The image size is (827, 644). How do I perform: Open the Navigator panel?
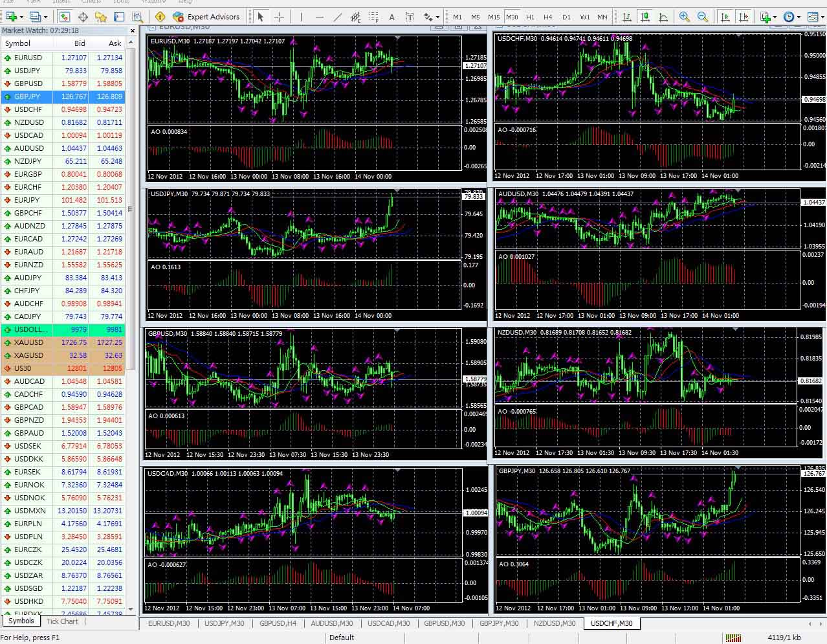pos(101,17)
